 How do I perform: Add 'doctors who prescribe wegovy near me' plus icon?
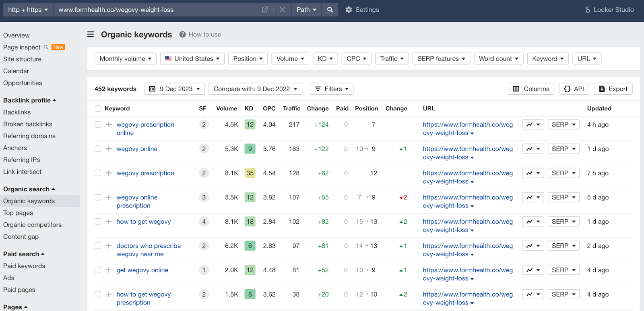click(x=109, y=245)
